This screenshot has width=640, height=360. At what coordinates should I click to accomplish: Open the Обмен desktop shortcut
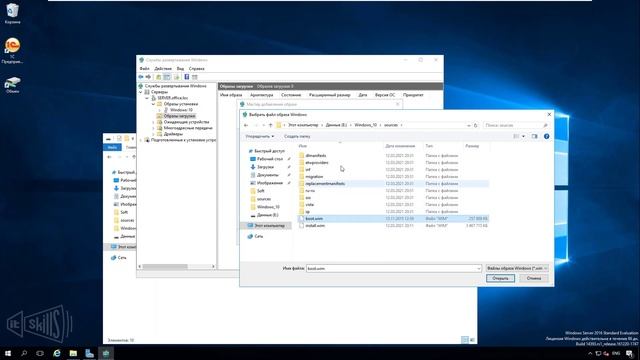click(12, 85)
